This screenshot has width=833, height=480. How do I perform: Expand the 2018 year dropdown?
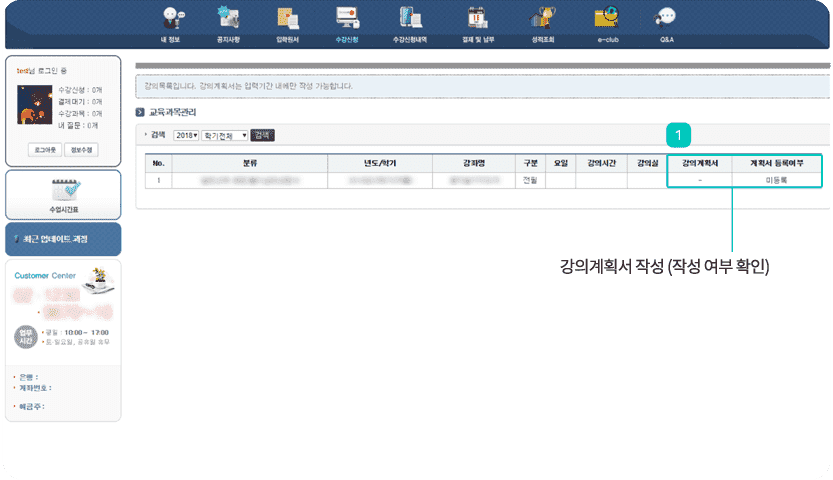(186, 134)
